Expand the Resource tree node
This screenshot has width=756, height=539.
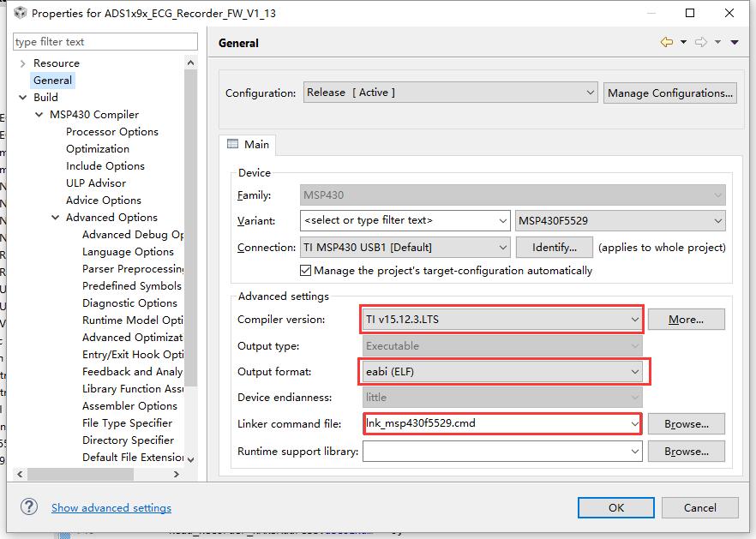pos(22,63)
